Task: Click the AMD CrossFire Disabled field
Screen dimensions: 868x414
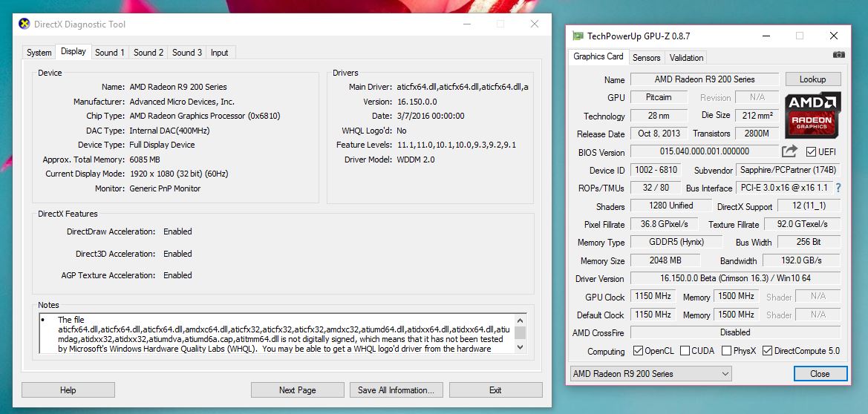Action: click(735, 332)
